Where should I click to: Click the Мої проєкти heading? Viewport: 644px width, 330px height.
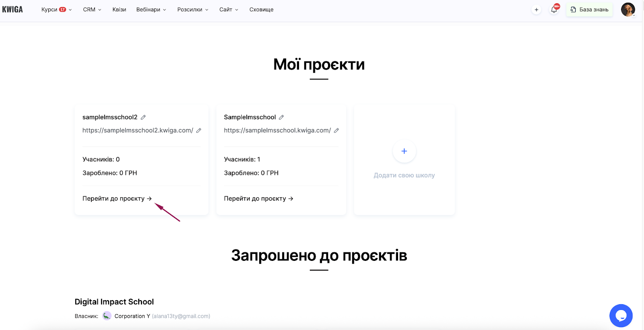pyautogui.click(x=319, y=64)
